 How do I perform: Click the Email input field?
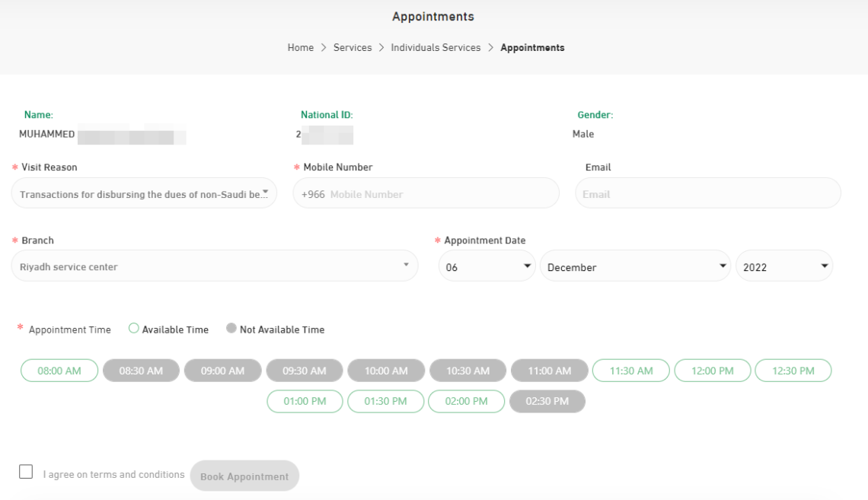(707, 193)
